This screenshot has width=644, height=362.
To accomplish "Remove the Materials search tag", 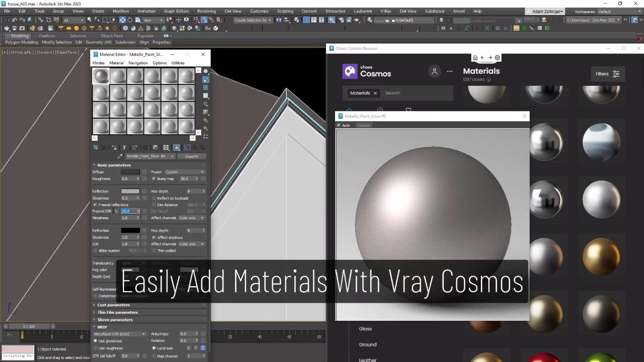I will 375,93.
